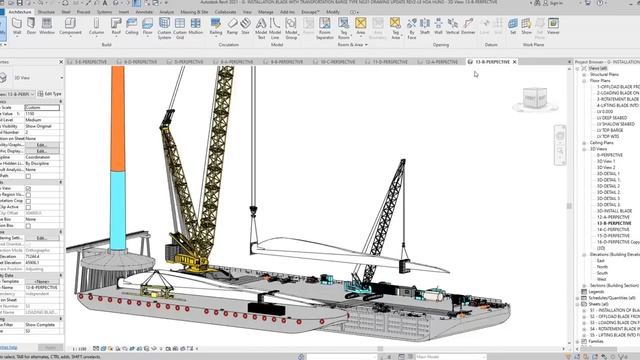Select the Curtain Grid tool

tap(180, 29)
